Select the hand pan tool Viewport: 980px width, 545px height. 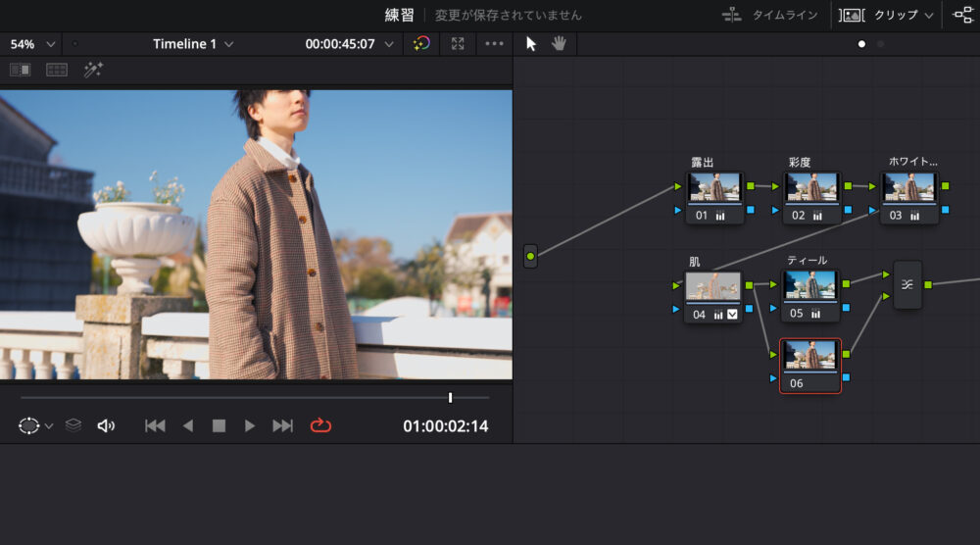click(x=560, y=43)
